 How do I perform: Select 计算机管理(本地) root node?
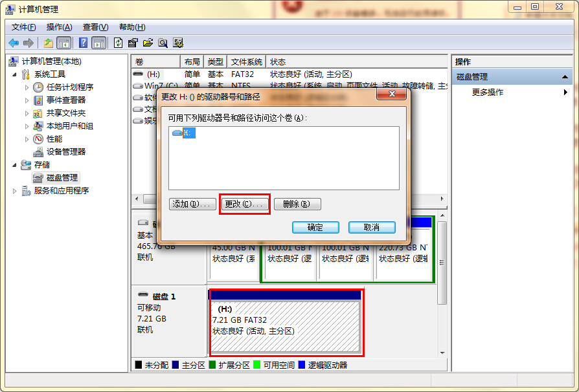51,61
